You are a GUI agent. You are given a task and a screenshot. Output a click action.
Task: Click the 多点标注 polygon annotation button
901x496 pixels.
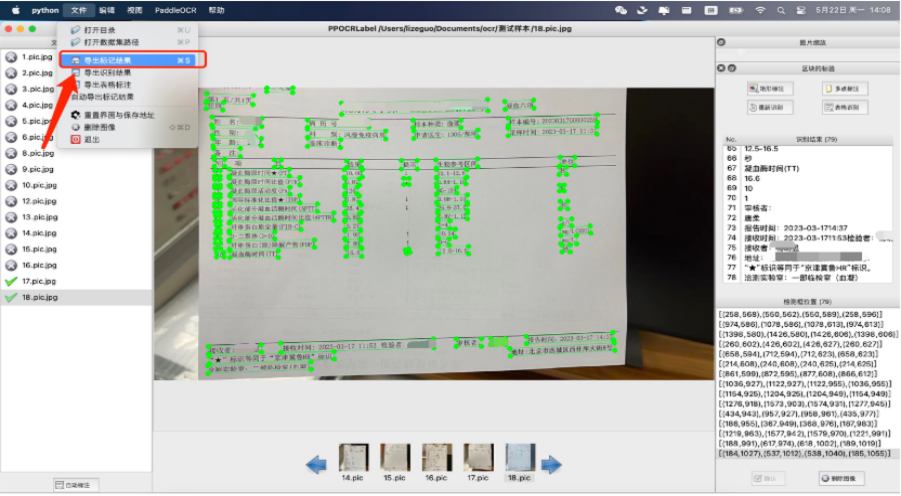point(845,89)
